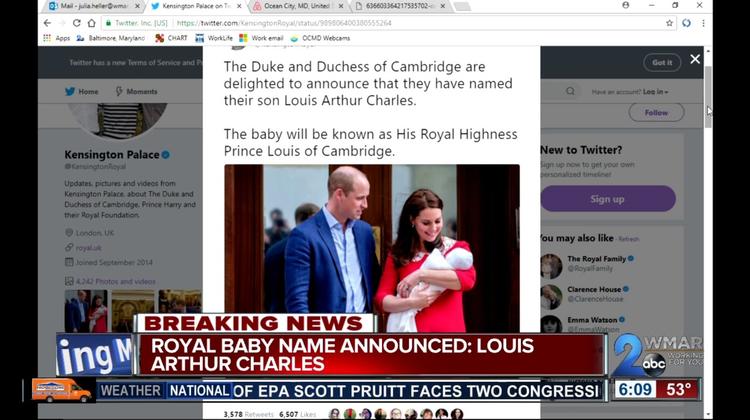Go to browser home icon
This screenshot has width=750, height=420.
click(91, 23)
